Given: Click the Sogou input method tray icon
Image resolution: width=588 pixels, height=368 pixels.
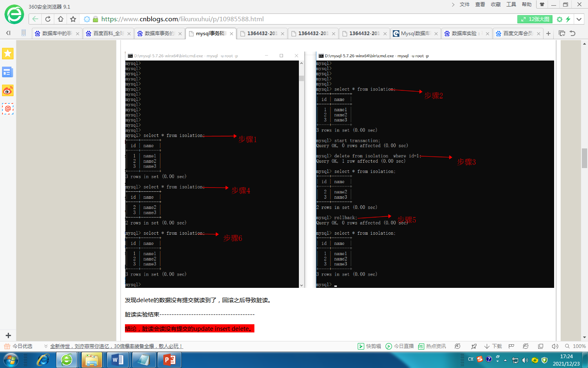Looking at the screenshot, I should (x=480, y=359).
